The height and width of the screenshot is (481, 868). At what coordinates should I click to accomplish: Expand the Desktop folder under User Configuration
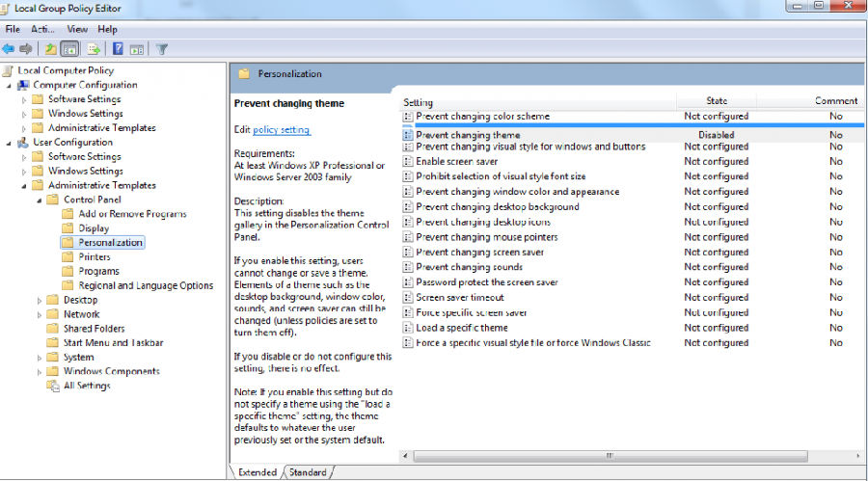[x=40, y=300]
